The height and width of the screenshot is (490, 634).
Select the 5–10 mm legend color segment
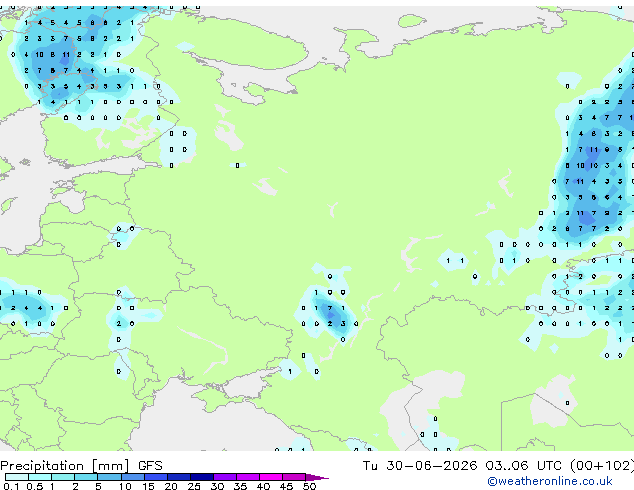(109, 477)
